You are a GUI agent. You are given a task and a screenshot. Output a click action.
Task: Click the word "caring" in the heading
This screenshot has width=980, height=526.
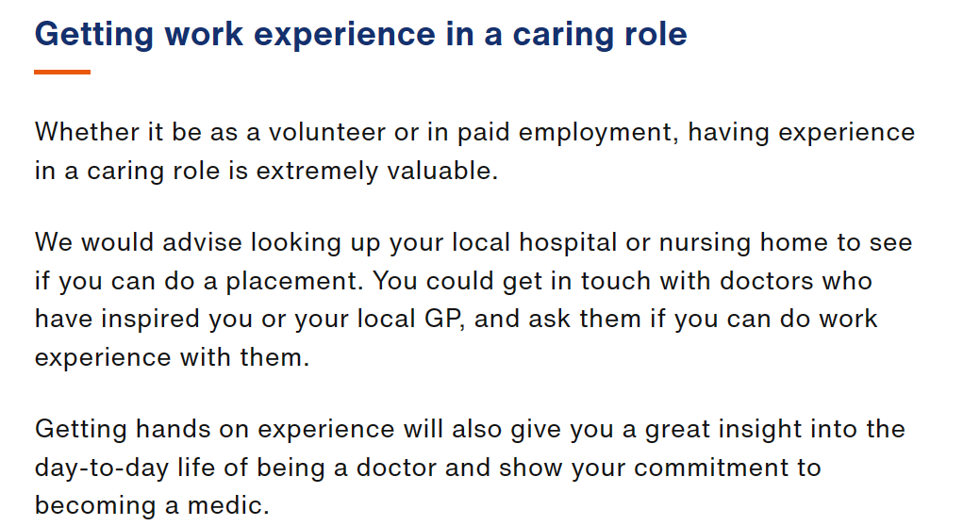555,36
